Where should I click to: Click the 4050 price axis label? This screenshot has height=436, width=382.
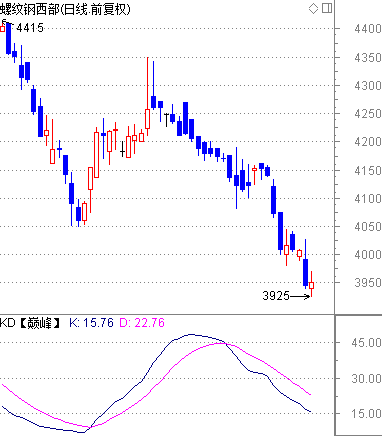coord(368,227)
